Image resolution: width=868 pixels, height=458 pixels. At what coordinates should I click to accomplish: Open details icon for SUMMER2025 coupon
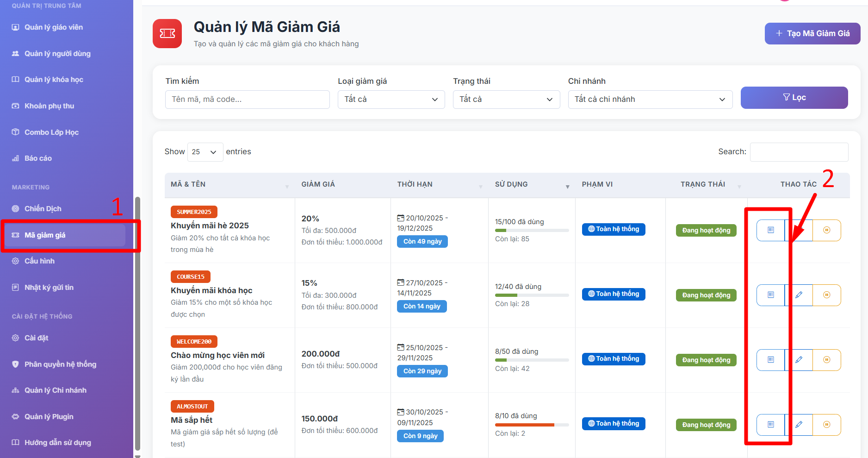click(770, 230)
